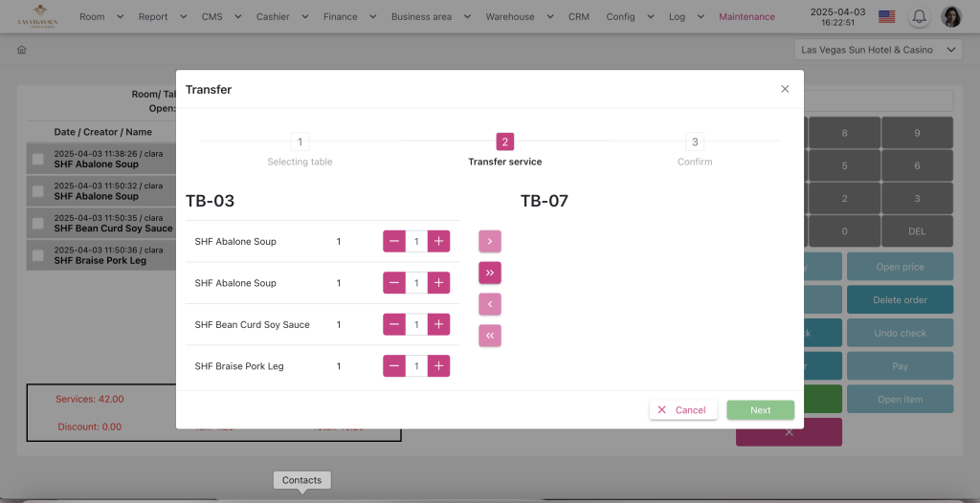Tick checkbox for SHF Bean Curd Soy Sauce
980x503 pixels.
pyautogui.click(x=38, y=224)
